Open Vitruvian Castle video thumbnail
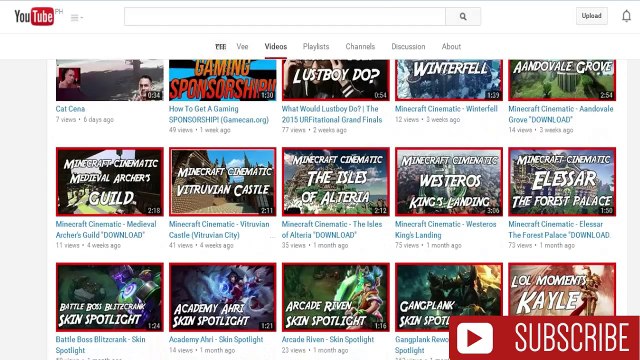640x360 pixels. 222,182
